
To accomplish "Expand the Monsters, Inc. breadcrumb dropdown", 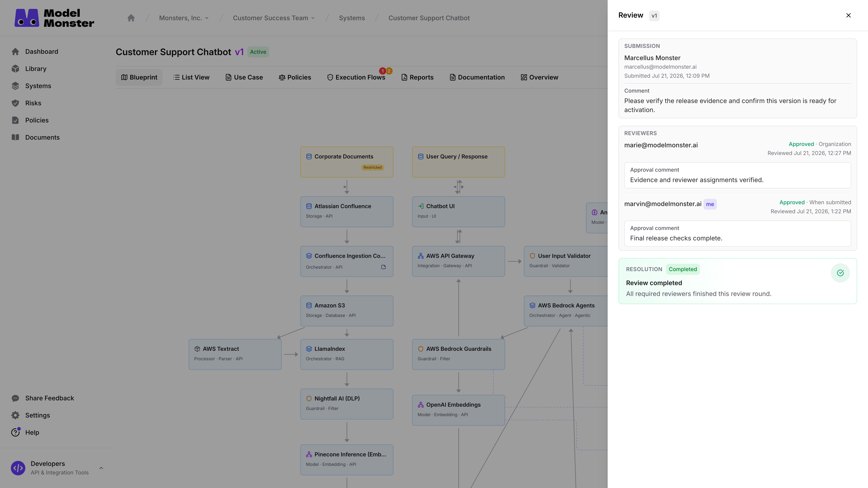I will [207, 18].
